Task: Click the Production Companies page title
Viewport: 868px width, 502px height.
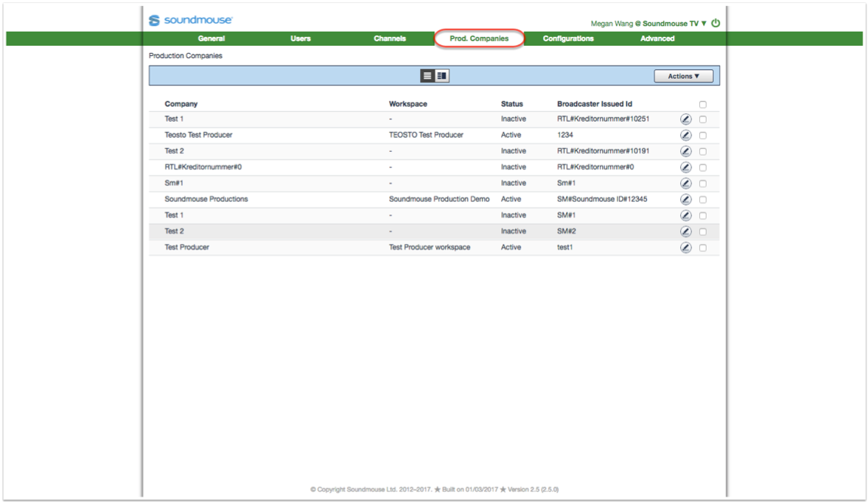Action: coord(186,55)
